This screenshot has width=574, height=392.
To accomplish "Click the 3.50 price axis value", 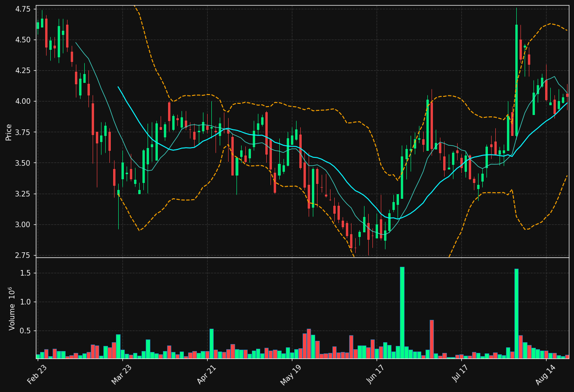I will click(24, 163).
